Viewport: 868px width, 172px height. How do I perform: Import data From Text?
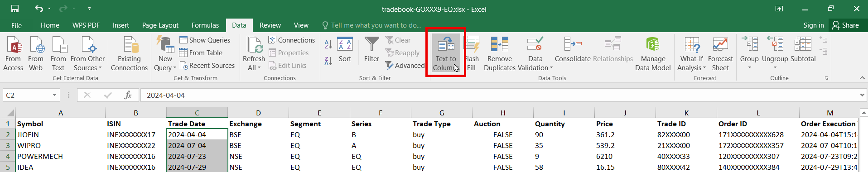tap(58, 53)
